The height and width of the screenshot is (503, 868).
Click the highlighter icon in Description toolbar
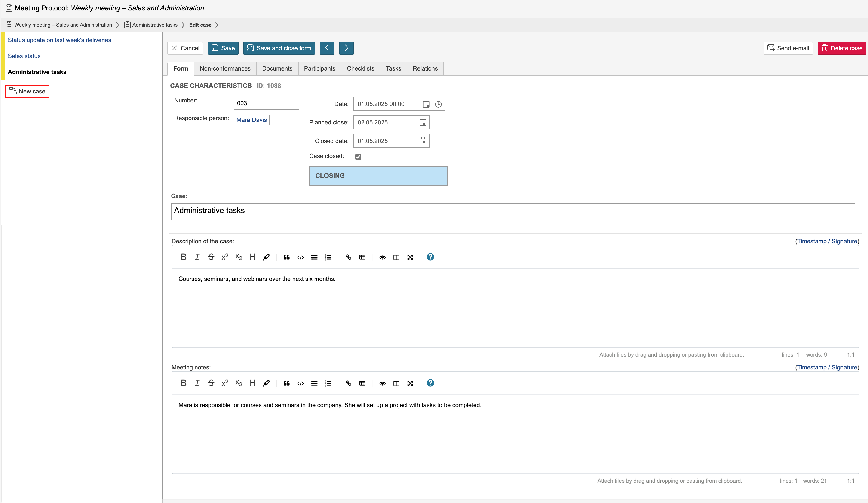pos(266,257)
